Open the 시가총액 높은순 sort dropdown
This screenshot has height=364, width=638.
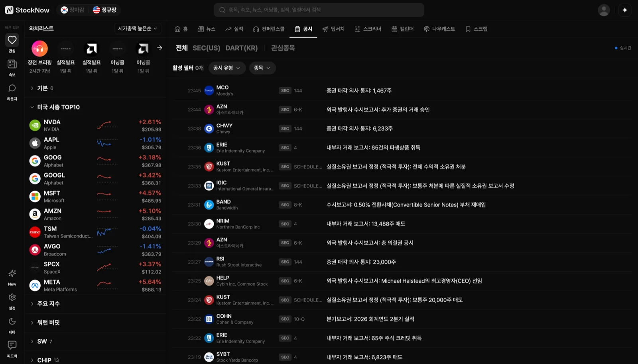tap(138, 29)
